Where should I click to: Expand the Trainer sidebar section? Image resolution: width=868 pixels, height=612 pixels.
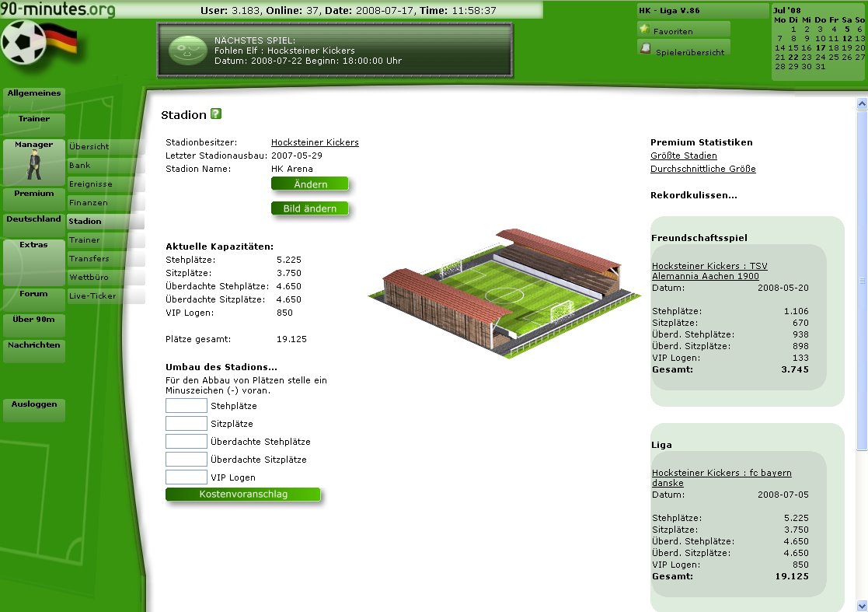click(33, 119)
